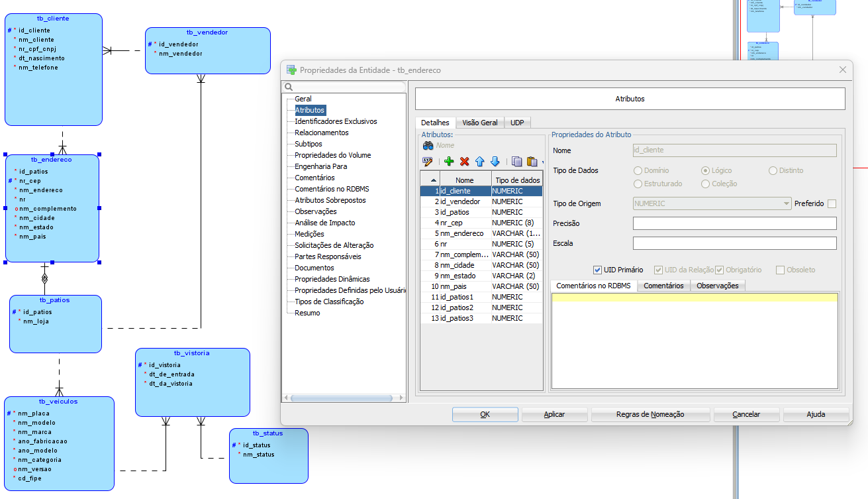868x499 pixels.
Task: Uncheck the UID Primário checkbox
Action: tap(597, 270)
